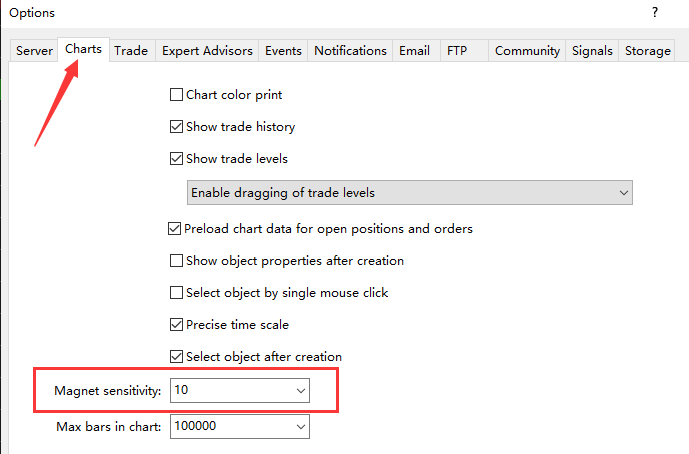The width and height of the screenshot is (689, 454).
Task: Disable Precise time scale option
Action: [x=176, y=325]
